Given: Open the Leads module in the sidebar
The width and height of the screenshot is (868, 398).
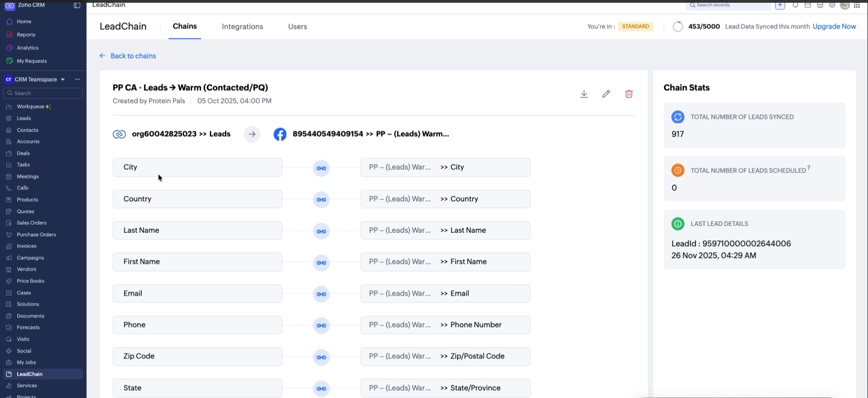Looking at the screenshot, I should coord(24,118).
